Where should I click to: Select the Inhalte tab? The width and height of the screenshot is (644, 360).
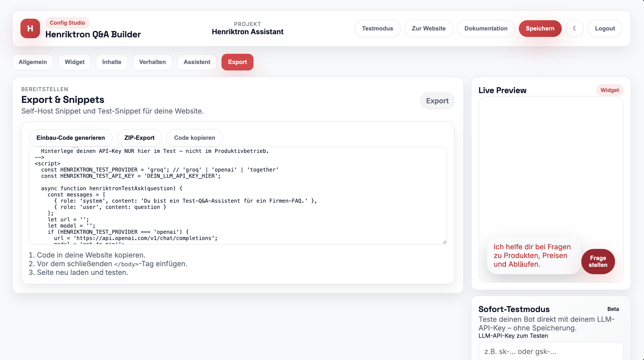111,62
